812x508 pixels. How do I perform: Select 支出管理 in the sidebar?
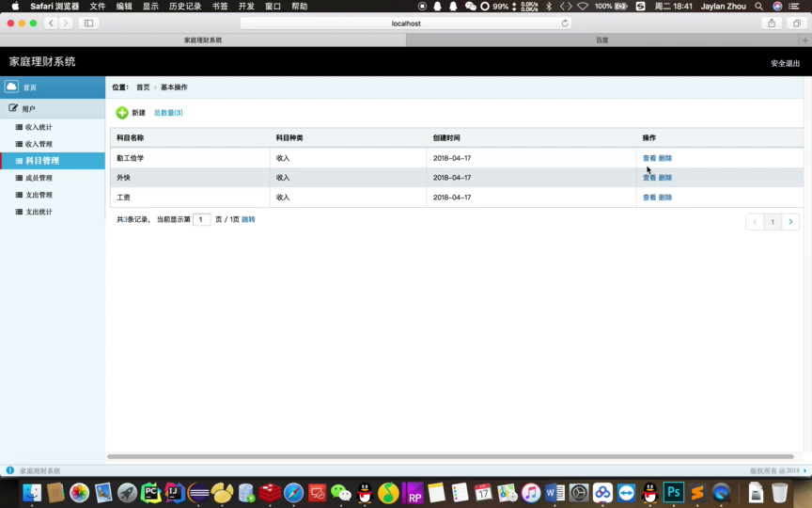[39, 195]
